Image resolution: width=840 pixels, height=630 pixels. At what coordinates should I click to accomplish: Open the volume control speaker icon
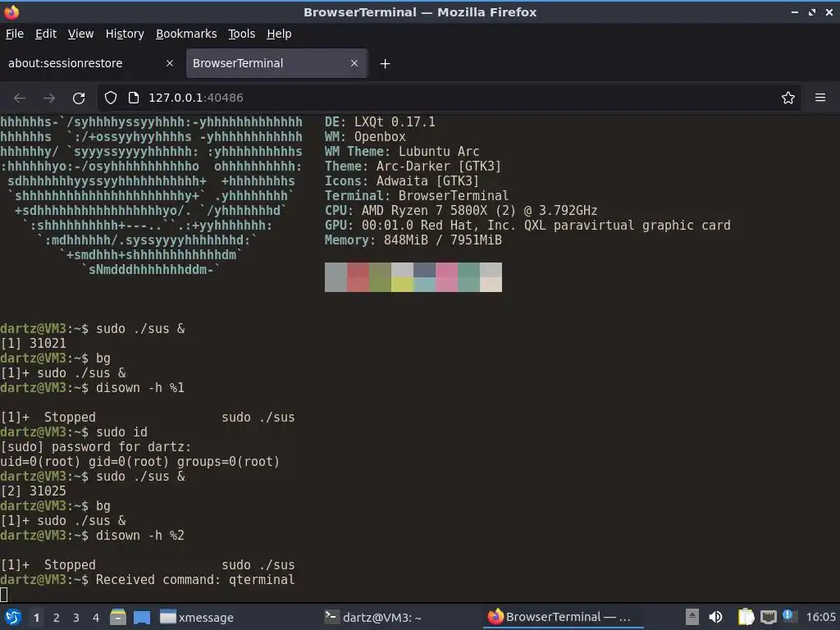[x=715, y=617]
